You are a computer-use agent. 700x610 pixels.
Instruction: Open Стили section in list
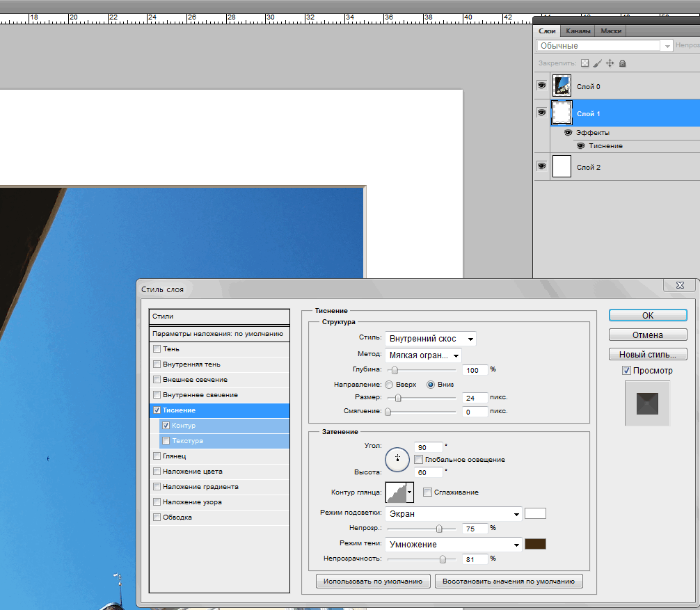[219, 316]
